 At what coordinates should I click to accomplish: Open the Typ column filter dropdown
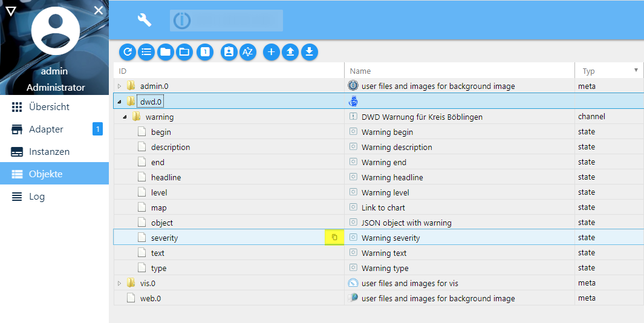tap(636, 71)
